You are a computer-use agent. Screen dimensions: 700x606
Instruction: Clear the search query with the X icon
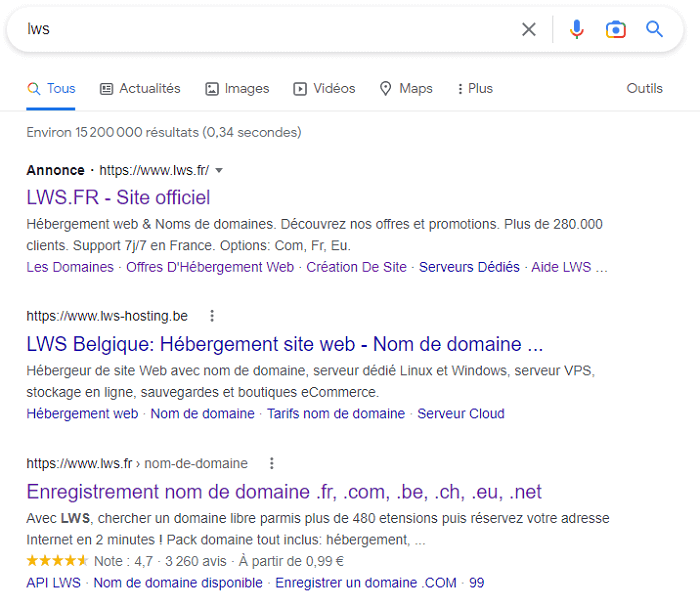pyautogui.click(x=529, y=29)
